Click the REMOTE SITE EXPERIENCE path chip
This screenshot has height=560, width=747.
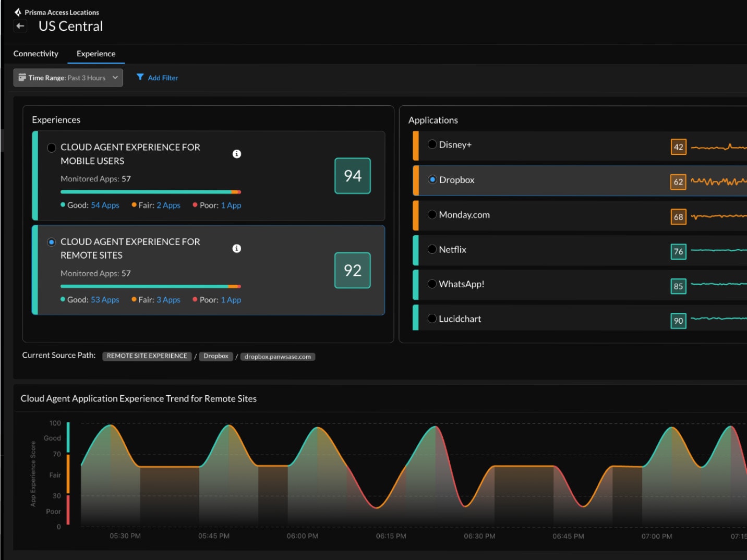pyautogui.click(x=147, y=356)
